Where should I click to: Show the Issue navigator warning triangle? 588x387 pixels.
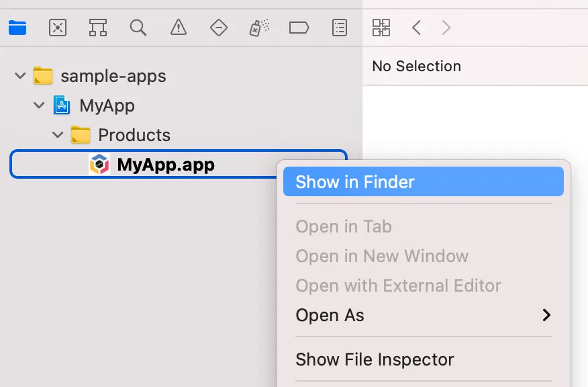coord(178,28)
